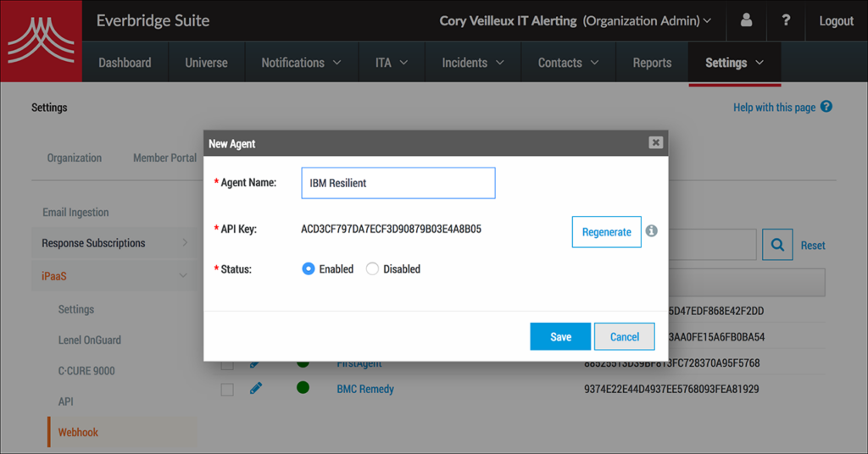
Task: Open the Contacts dropdown menu
Action: coord(569,63)
